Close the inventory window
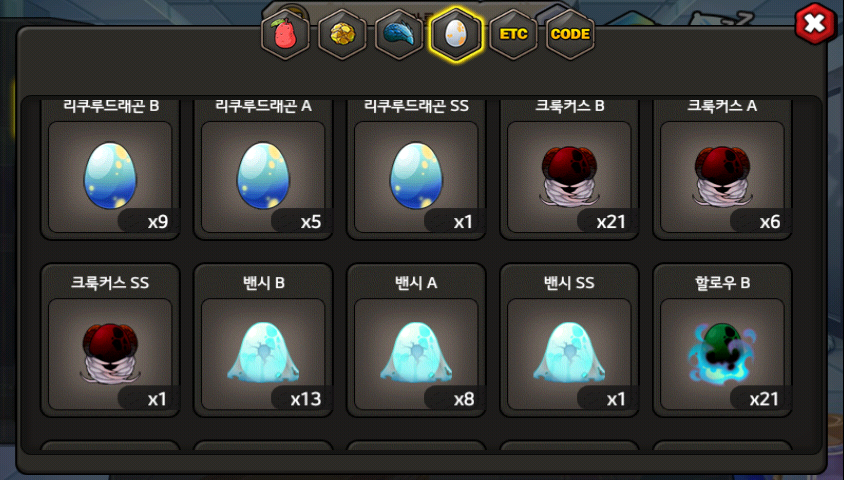844x480 pixels. click(815, 23)
